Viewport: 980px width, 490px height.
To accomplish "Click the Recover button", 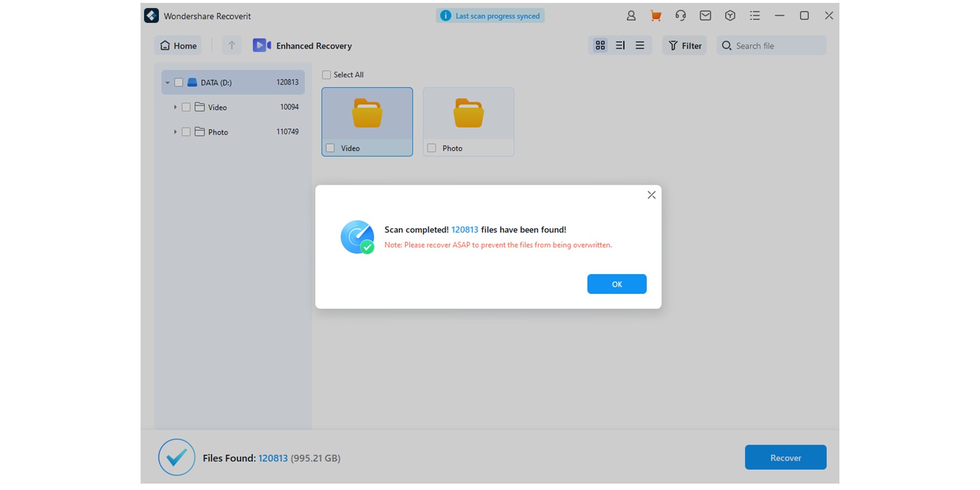I will click(x=785, y=457).
